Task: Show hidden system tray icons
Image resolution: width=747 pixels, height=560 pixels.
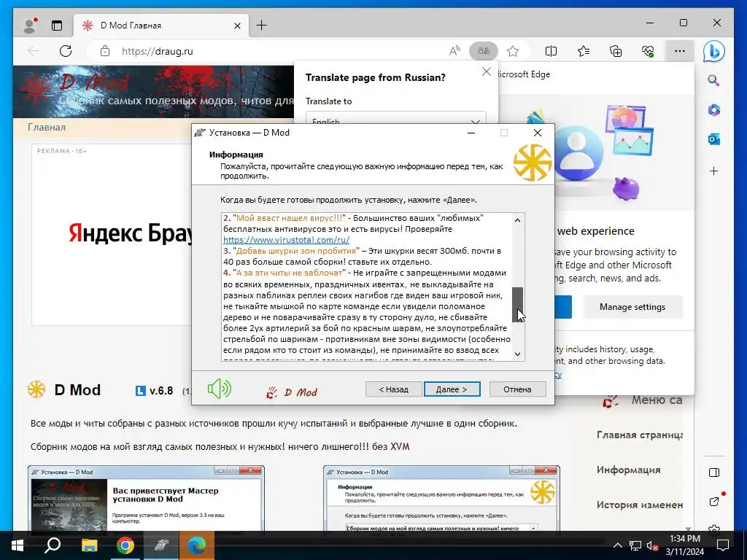Action: pyautogui.click(x=617, y=545)
